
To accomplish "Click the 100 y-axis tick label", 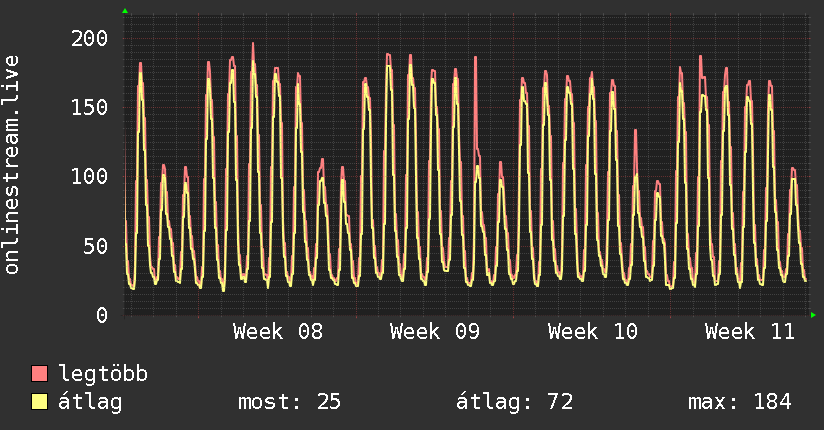I will [x=89, y=176].
